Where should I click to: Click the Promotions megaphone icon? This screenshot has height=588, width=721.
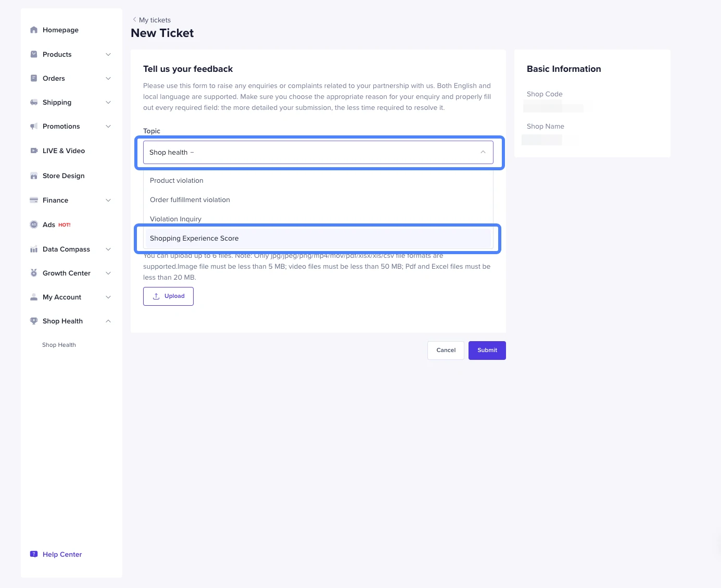tap(34, 127)
